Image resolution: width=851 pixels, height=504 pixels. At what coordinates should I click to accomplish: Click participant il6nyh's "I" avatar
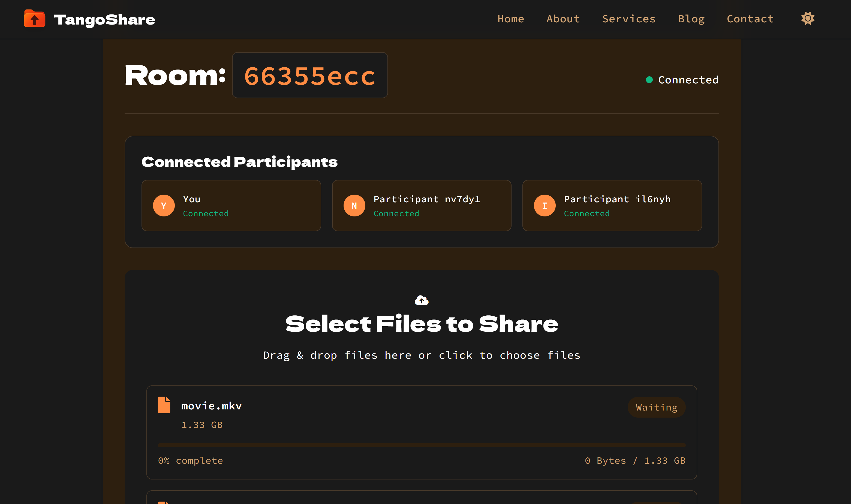pyautogui.click(x=545, y=206)
